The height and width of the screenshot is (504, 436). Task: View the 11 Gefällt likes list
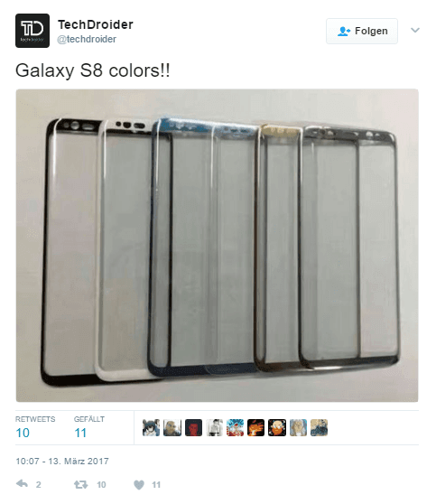(x=89, y=427)
